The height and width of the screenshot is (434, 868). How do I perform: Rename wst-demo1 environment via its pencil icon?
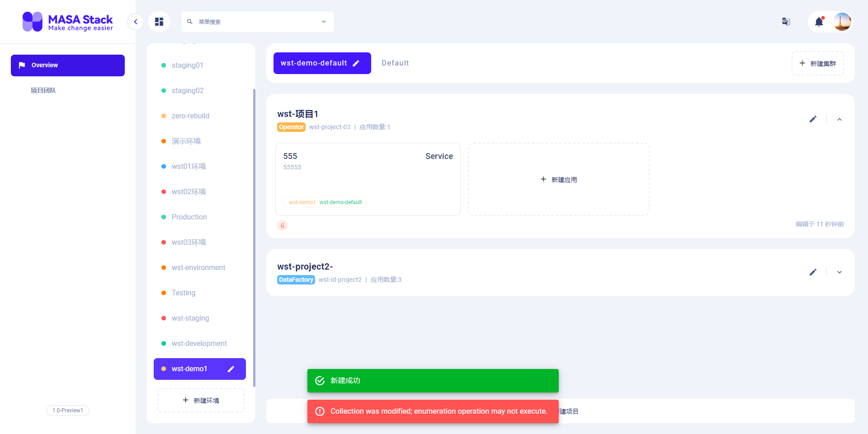pyautogui.click(x=231, y=369)
